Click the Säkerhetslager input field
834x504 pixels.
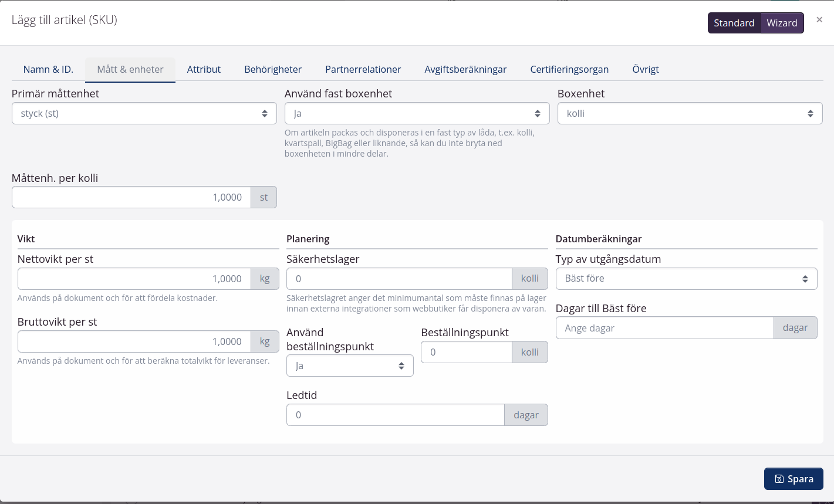[399, 279]
